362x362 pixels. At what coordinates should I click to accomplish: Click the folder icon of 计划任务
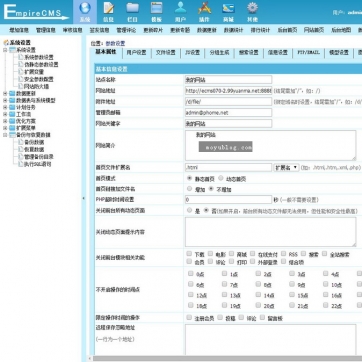12,107
